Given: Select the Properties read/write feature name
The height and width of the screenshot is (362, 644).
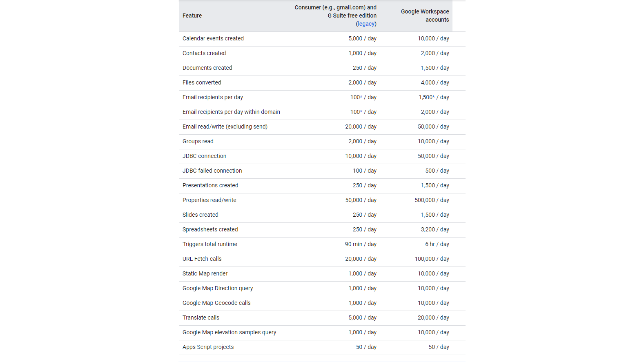Looking at the screenshot, I should (x=209, y=200).
